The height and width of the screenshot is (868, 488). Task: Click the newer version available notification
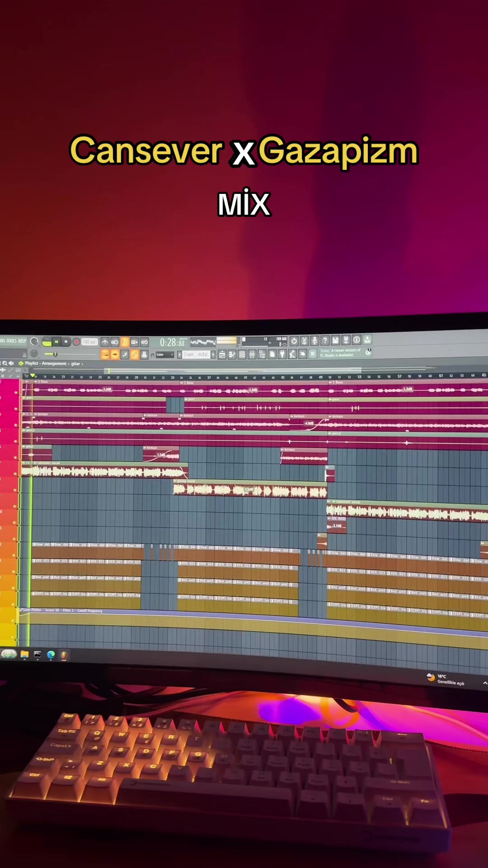click(x=341, y=353)
